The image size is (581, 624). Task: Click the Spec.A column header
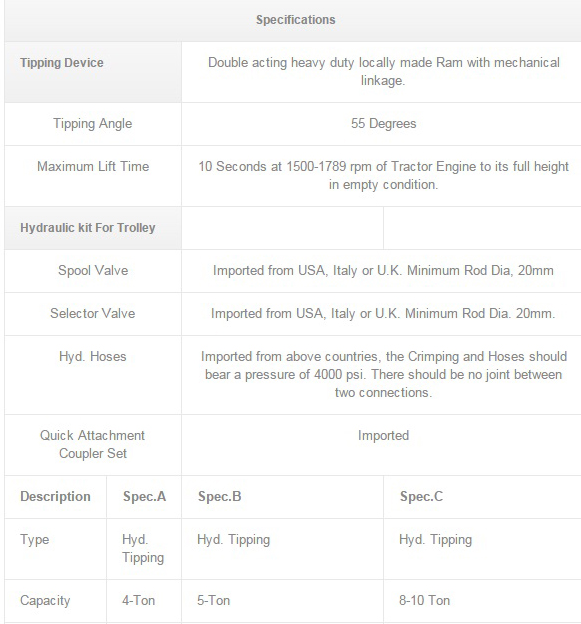pos(144,497)
